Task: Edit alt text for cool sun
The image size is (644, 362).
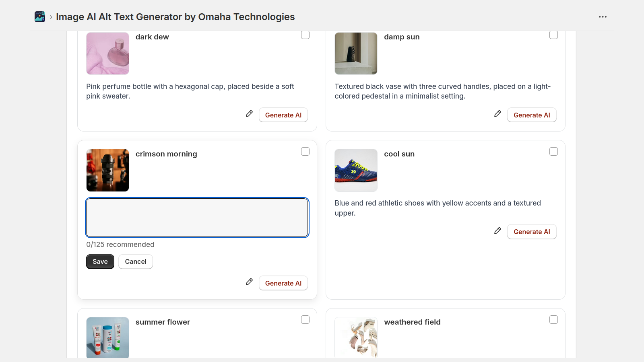Action: click(x=498, y=230)
